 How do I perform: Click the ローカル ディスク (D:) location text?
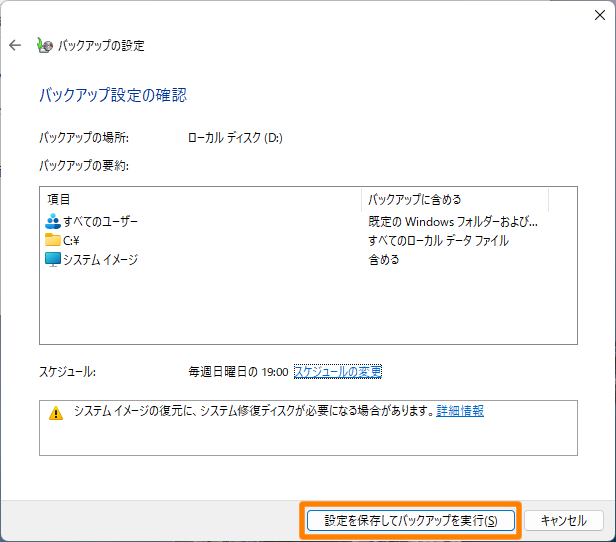[x=235, y=138]
